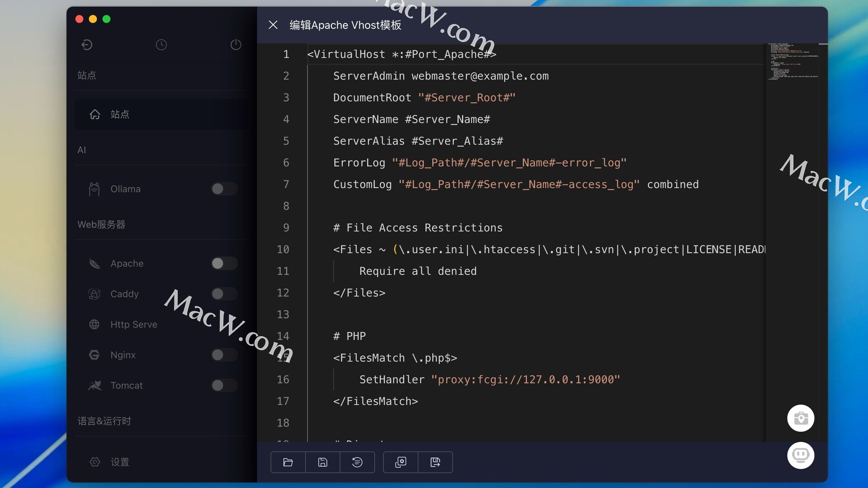This screenshot has height=488, width=868.
Task: Click line number 10 in gutter
Action: click(283, 249)
